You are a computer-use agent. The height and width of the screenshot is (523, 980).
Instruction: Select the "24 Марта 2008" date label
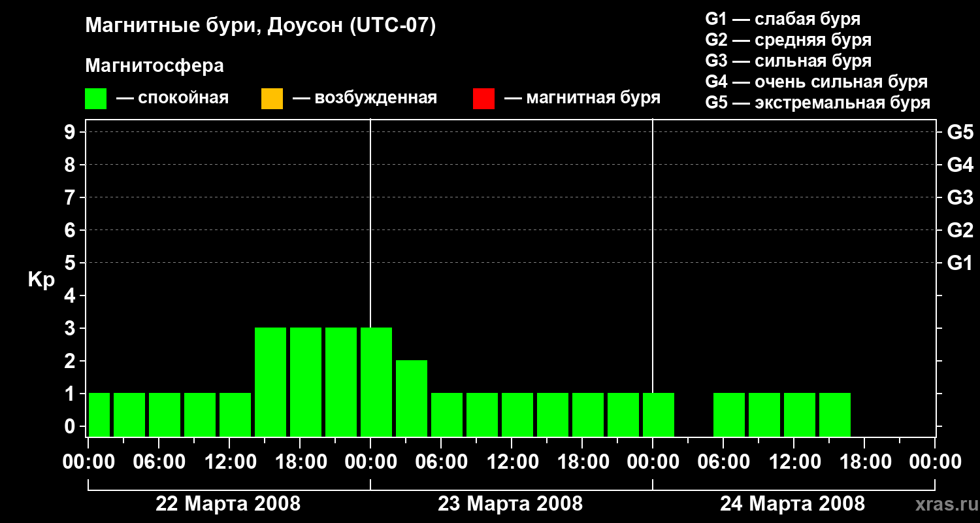[792, 504]
